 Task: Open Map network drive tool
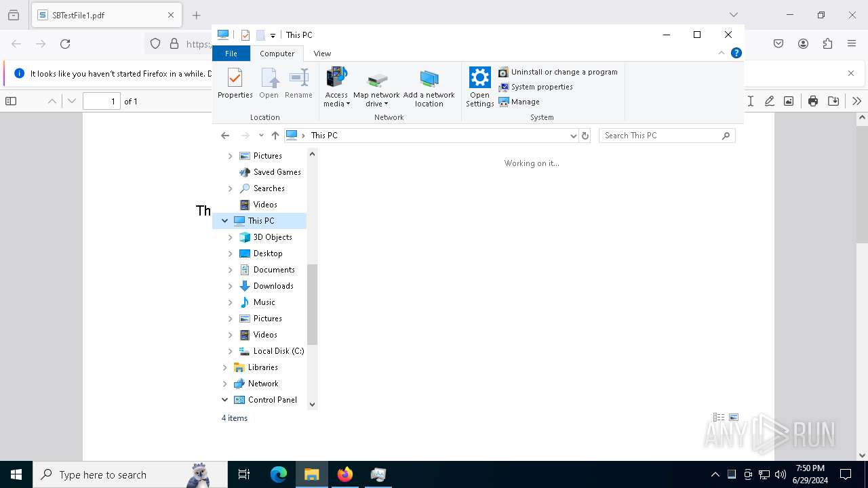pos(376,88)
